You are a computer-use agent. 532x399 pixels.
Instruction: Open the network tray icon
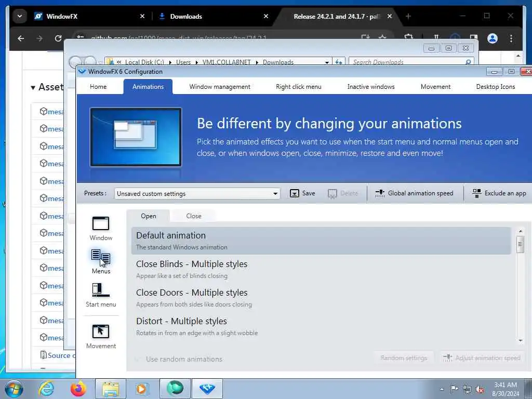tap(467, 389)
